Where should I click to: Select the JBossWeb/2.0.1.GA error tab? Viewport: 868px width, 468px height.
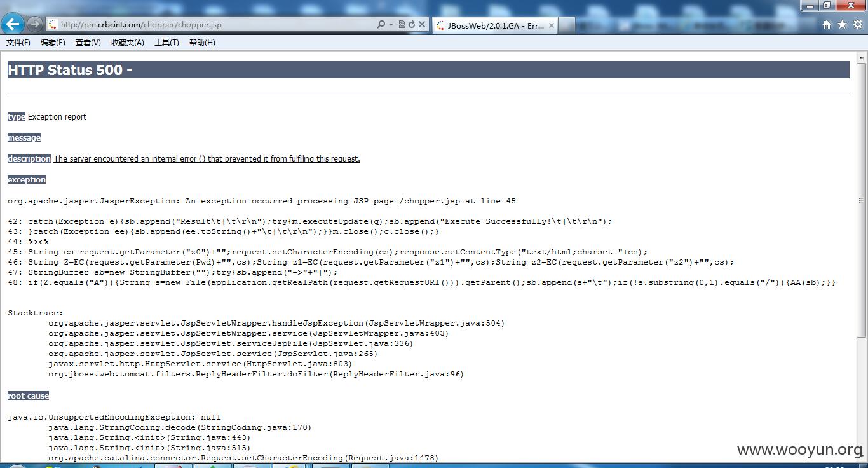click(x=495, y=25)
